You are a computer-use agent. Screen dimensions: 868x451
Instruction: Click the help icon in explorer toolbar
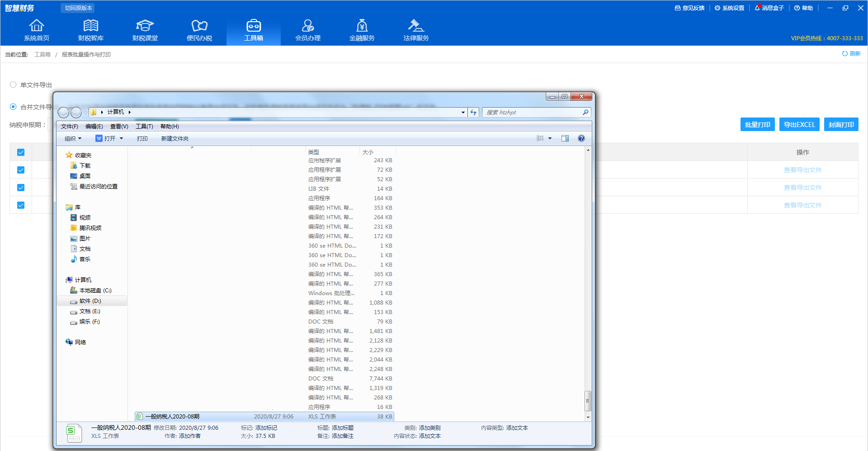tap(581, 138)
